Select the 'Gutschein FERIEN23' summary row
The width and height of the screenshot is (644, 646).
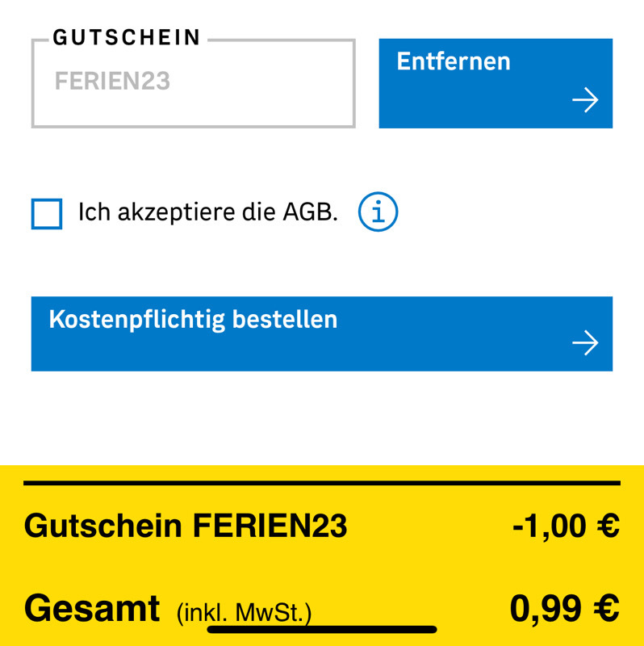(322, 526)
